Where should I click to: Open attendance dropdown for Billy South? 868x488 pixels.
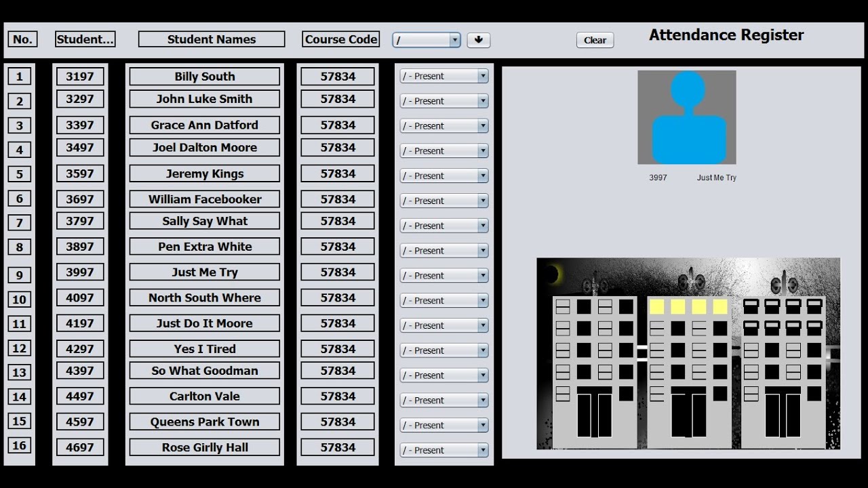tap(444, 76)
